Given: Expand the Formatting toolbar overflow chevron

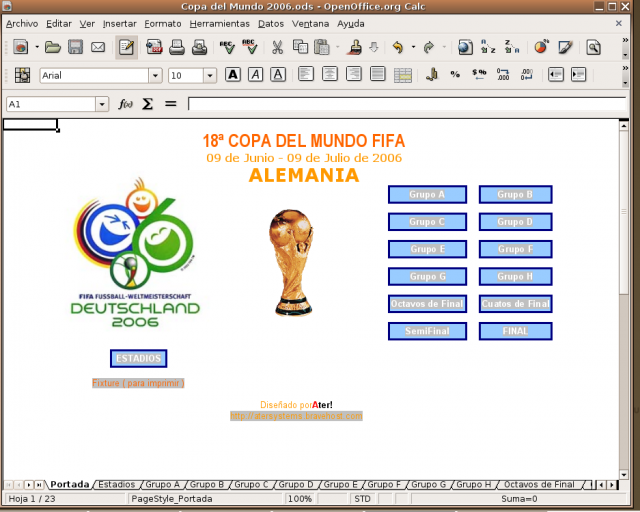Looking at the screenshot, I should 625,68.
